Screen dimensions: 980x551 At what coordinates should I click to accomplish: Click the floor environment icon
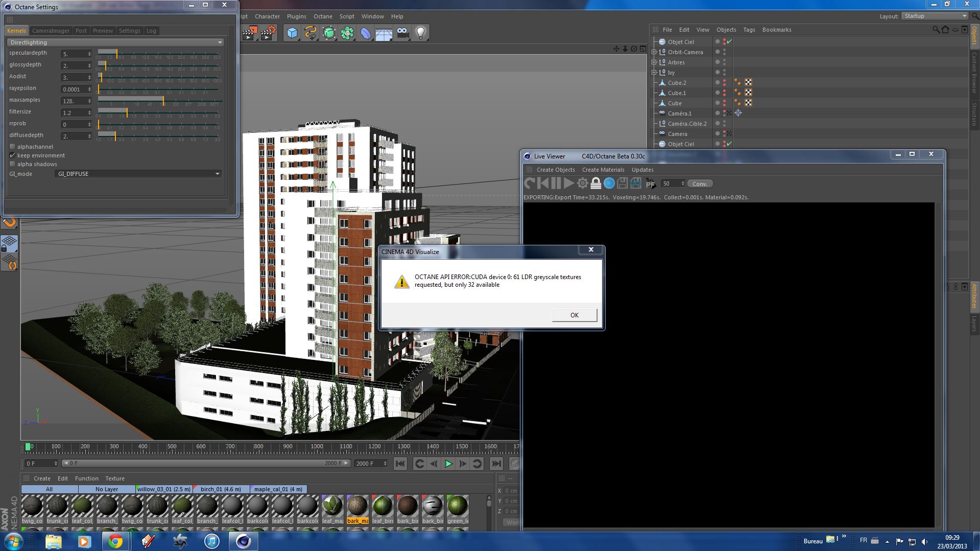[x=384, y=34]
